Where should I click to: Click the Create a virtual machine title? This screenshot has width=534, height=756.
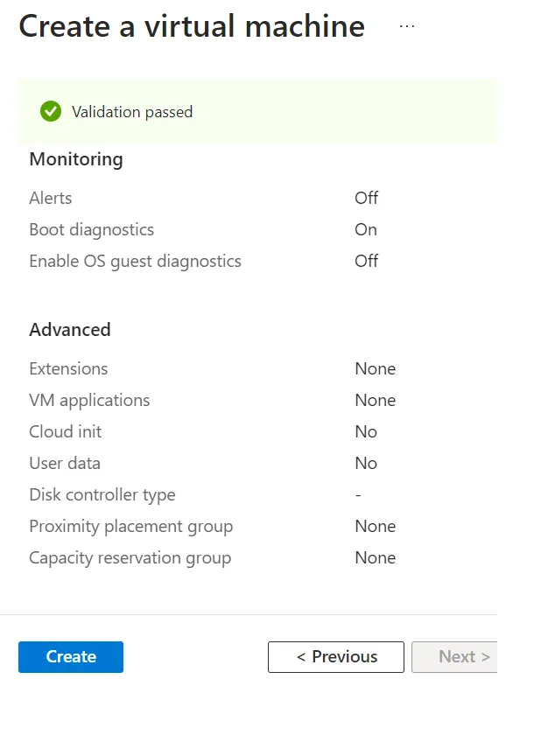tap(192, 26)
